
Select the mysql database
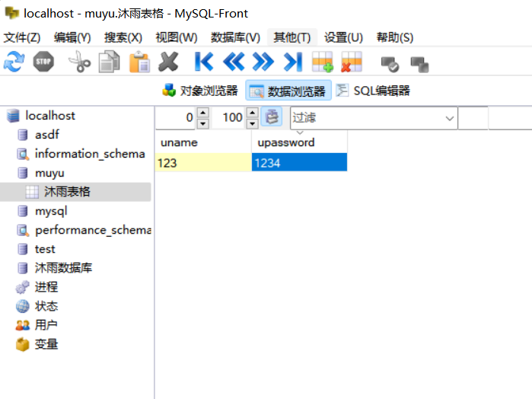pos(51,211)
